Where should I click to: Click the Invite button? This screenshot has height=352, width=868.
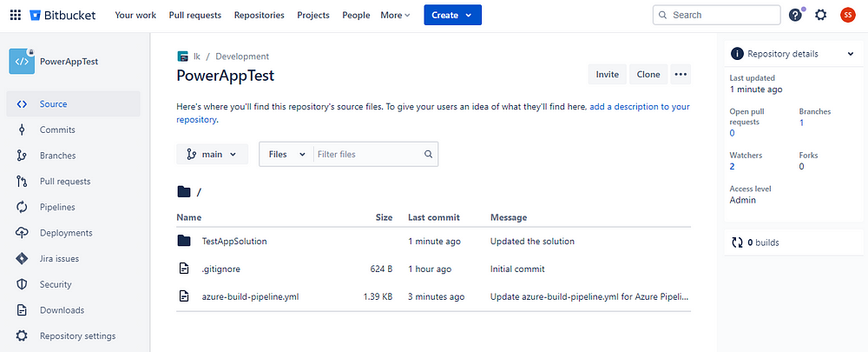coord(608,75)
